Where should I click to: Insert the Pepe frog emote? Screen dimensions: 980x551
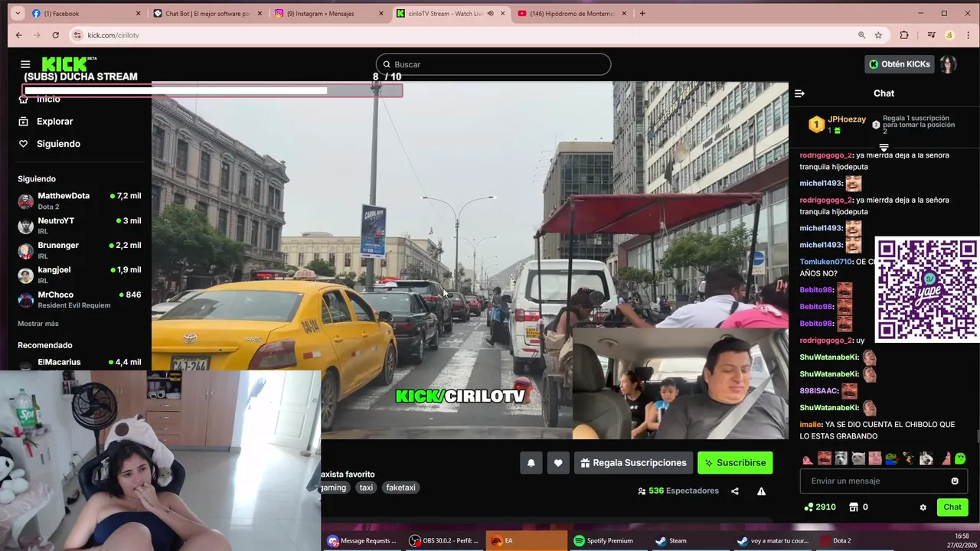pyautogui.click(x=892, y=458)
